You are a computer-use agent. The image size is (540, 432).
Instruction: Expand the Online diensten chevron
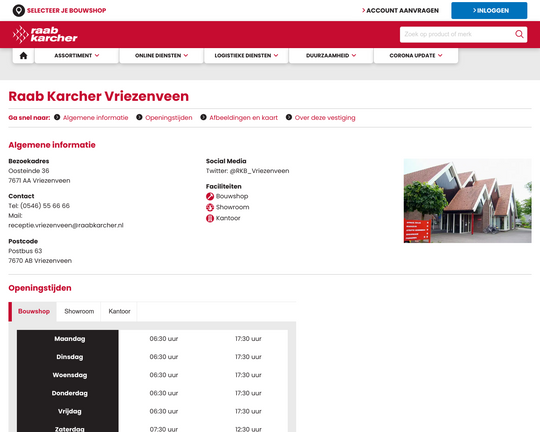(186, 55)
